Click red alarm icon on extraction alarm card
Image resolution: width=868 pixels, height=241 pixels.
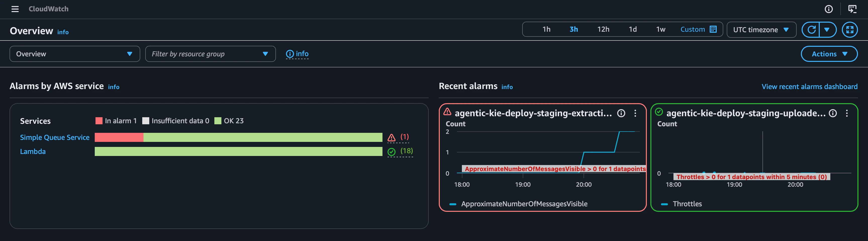(x=447, y=111)
